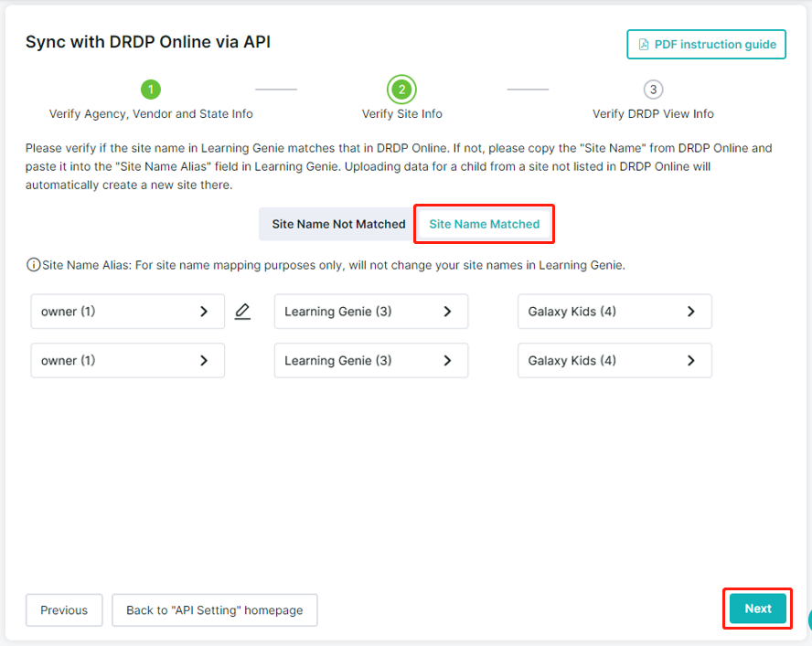
Task: Select the Site Name Matched tab
Action: coord(485,224)
